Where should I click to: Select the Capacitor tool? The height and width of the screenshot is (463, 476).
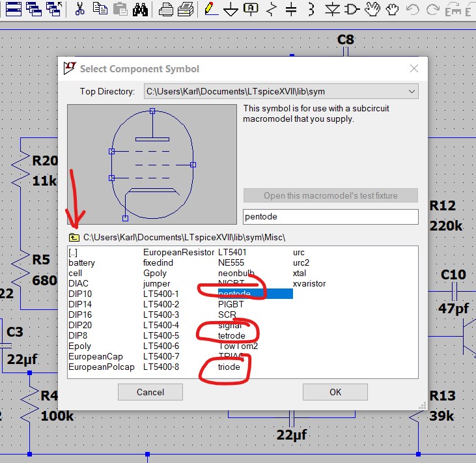pos(291,9)
